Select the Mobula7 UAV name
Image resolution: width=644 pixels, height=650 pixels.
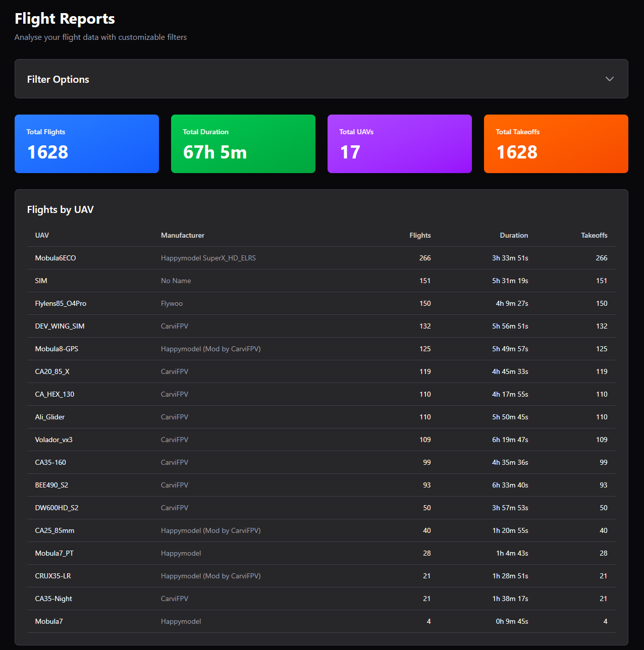(x=49, y=621)
